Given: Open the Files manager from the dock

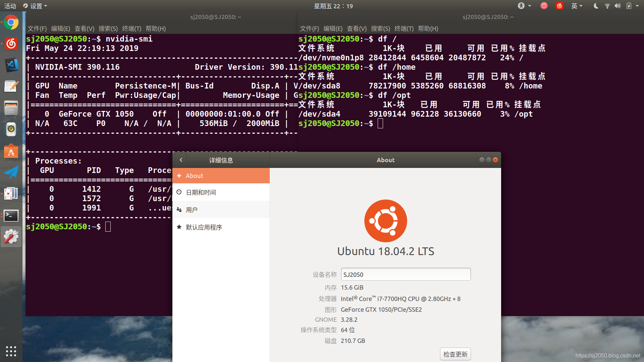Looking at the screenshot, I should (11, 108).
